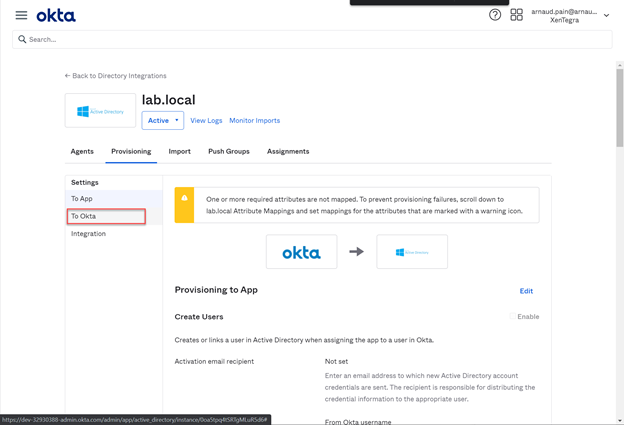The width and height of the screenshot is (624, 425).
Task: Click into the Search input field
Action: (x=310, y=40)
